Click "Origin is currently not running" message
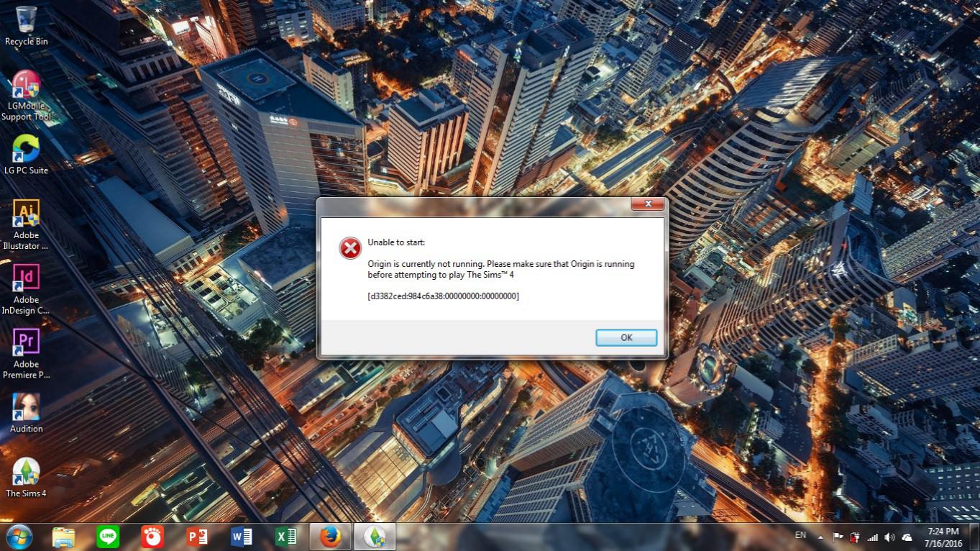This screenshot has width=980, height=551. [500, 269]
